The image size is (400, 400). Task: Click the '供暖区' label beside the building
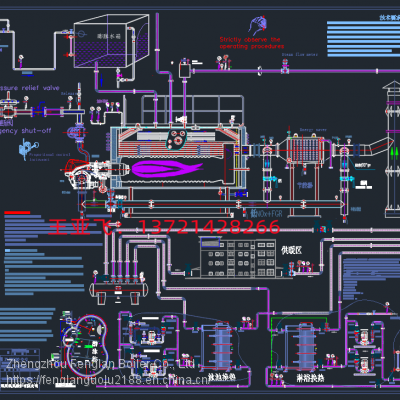point(291,250)
